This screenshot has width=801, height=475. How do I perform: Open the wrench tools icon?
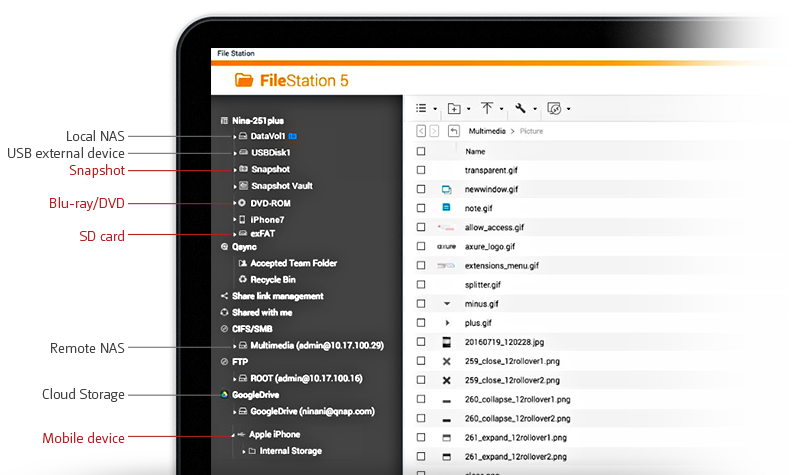(x=520, y=108)
